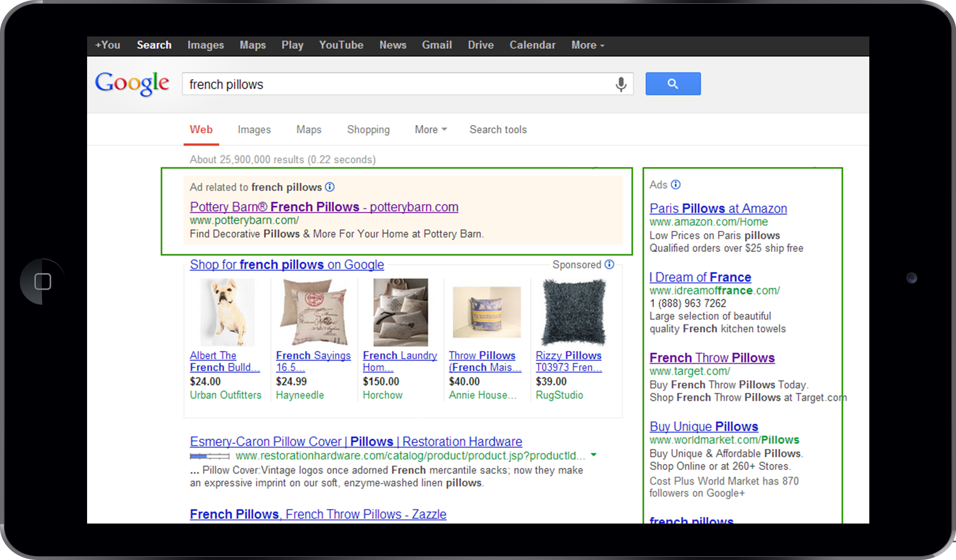Open 'Shop for french pillows on Google' link
The width and height of the screenshot is (956, 560).
tap(287, 264)
